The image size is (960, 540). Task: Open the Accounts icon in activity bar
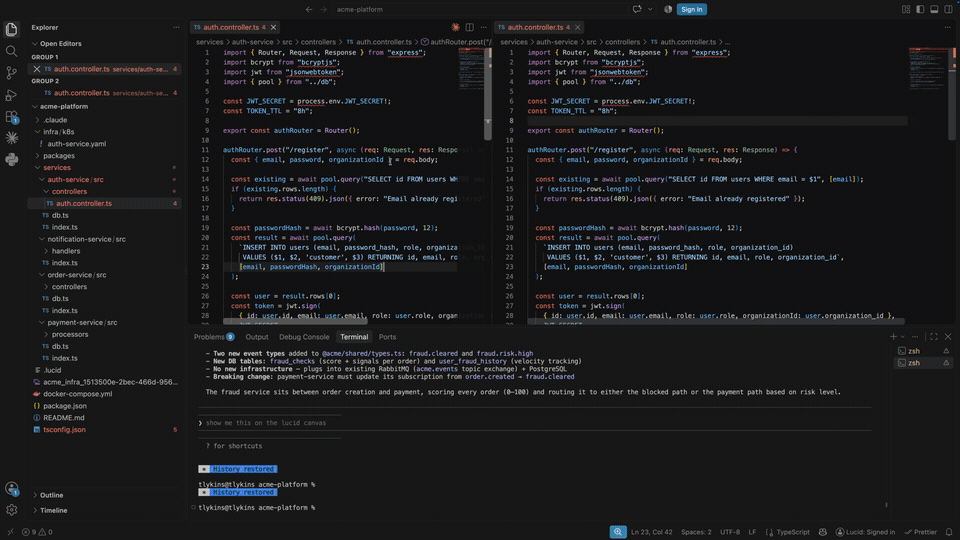11,488
